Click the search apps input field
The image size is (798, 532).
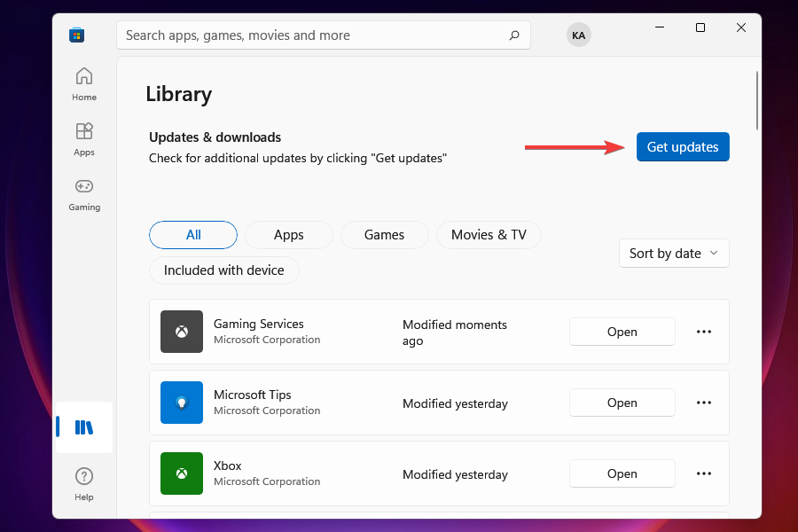pyautogui.click(x=323, y=35)
